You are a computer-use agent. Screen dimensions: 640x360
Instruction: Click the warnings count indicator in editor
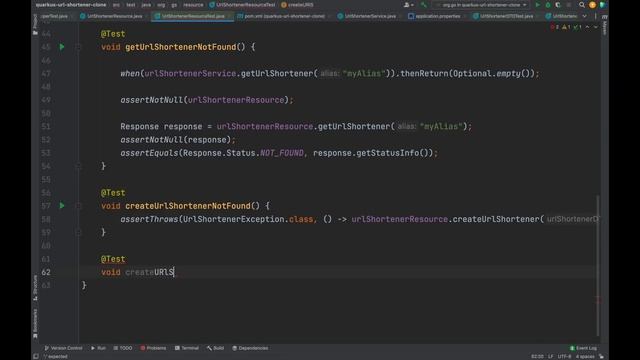pyautogui.click(x=566, y=27)
